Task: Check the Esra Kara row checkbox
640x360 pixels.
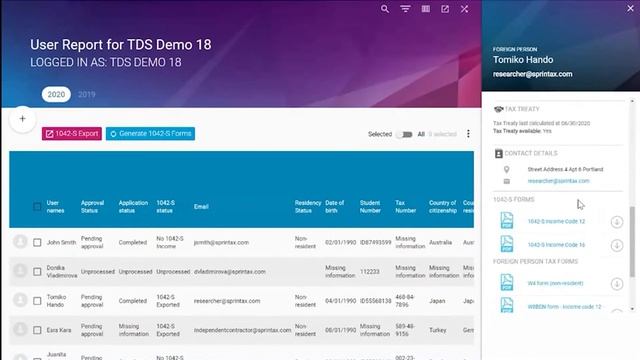Action: 37,330
